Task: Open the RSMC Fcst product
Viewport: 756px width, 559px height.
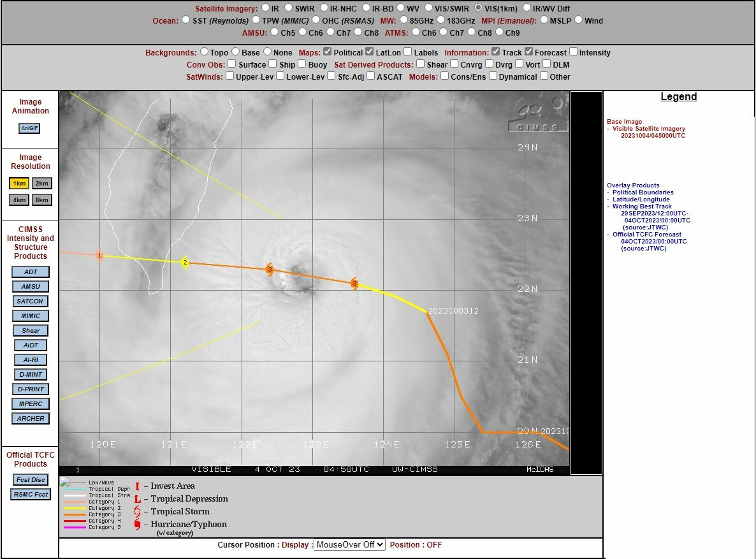Action: [x=31, y=495]
